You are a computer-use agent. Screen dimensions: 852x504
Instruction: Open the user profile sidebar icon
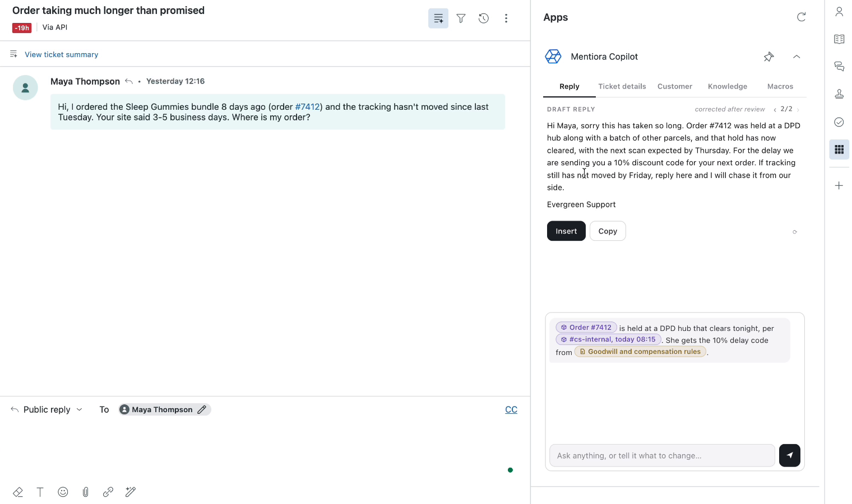coord(839,12)
